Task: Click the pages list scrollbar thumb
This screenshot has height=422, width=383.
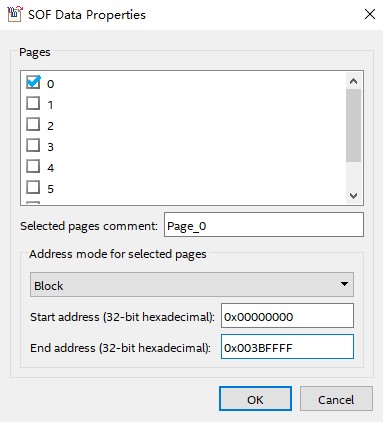Action: (353, 125)
